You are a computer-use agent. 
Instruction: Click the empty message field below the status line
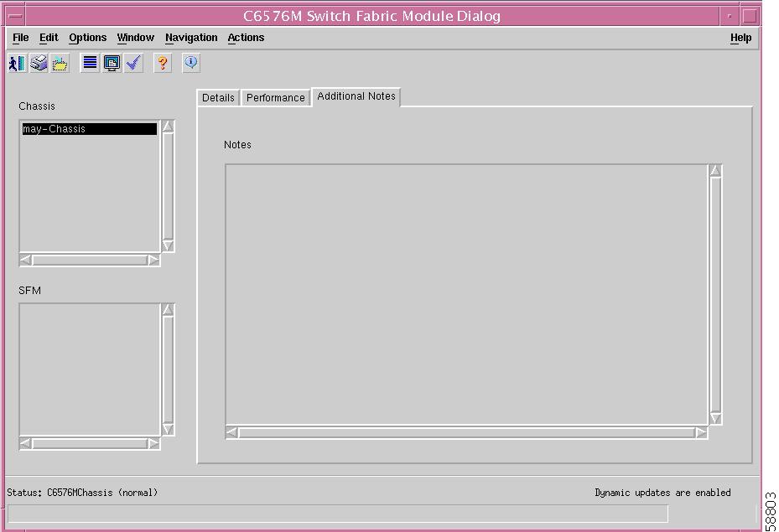point(338,514)
